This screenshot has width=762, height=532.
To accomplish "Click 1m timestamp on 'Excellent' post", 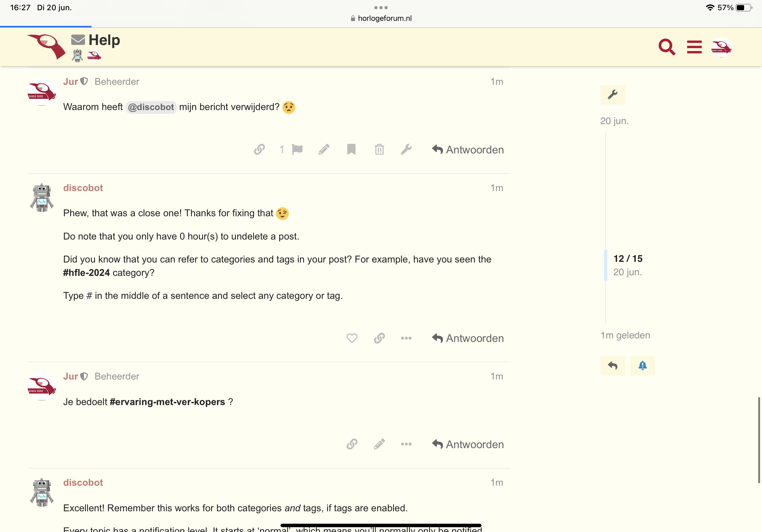I will pos(497,482).
